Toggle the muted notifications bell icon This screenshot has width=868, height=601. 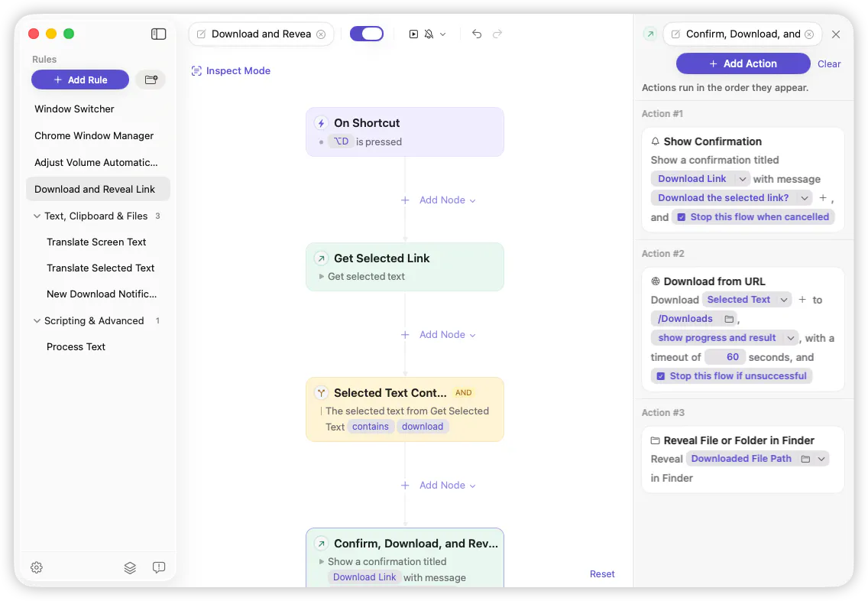[x=429, y=34]
